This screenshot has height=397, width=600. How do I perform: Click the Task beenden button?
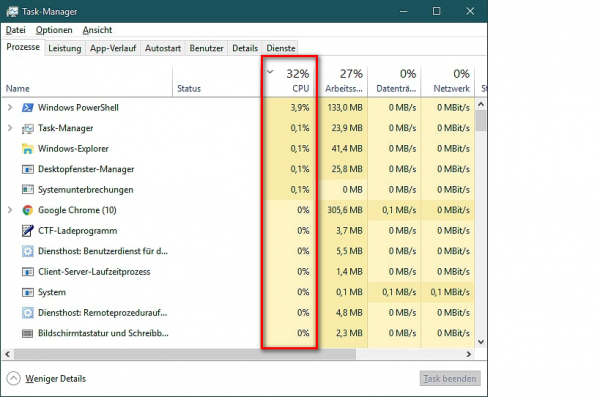(x=450, y=379)
